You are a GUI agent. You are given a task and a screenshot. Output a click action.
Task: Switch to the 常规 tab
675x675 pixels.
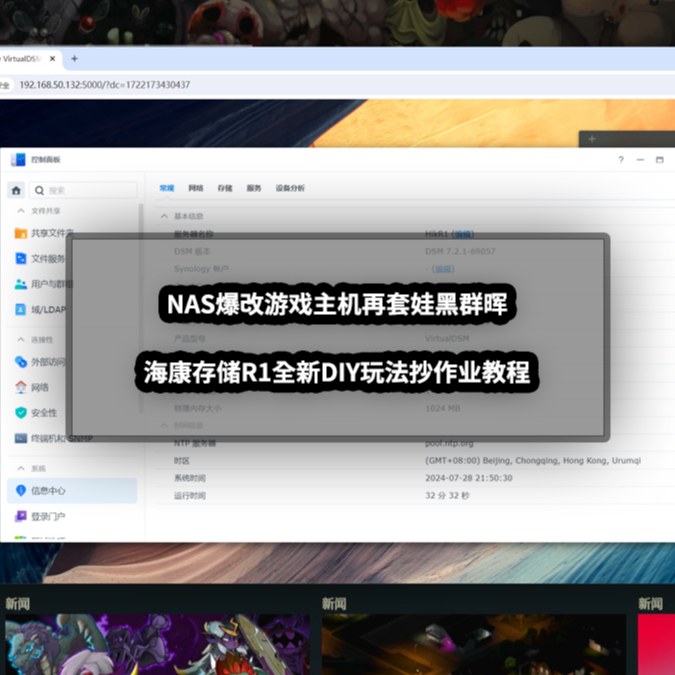167,188
